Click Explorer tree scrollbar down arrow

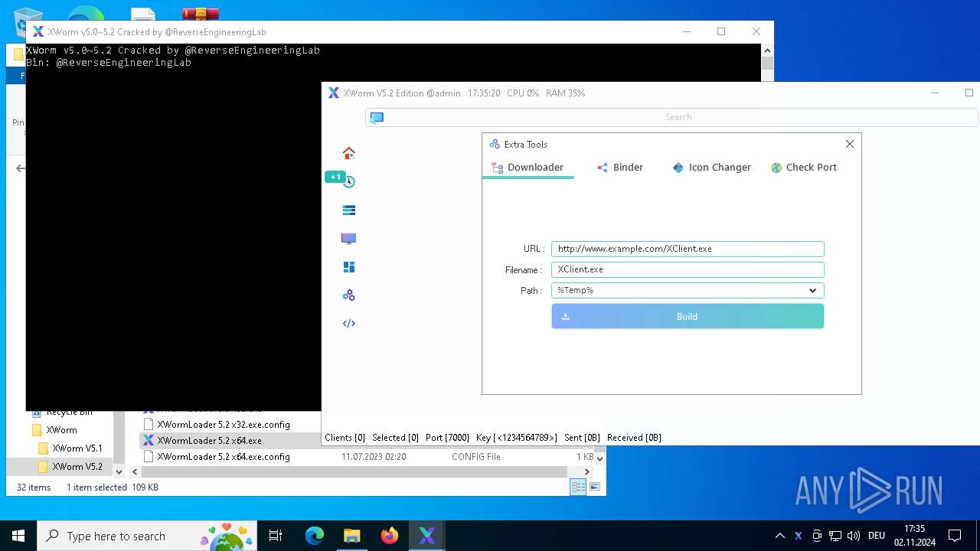[x=119, y=472]
